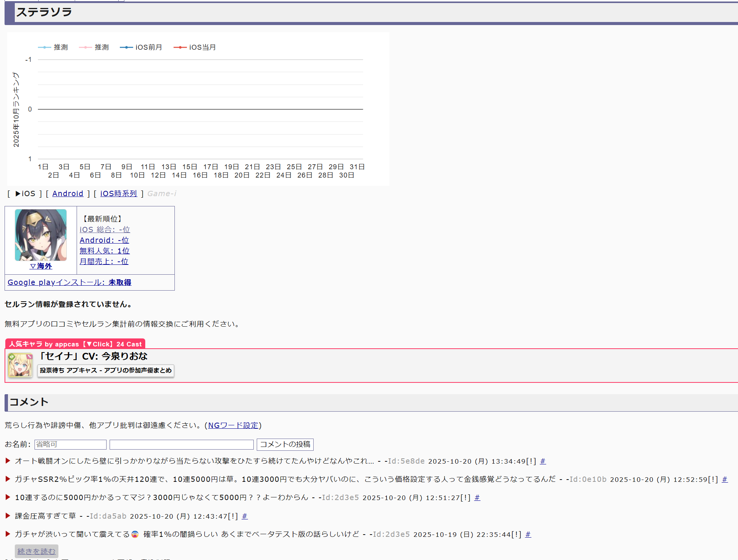This screenshot has width=738, height=560.
Task: Switch to the Android ranking tab
Action: (x=68, y=194)
